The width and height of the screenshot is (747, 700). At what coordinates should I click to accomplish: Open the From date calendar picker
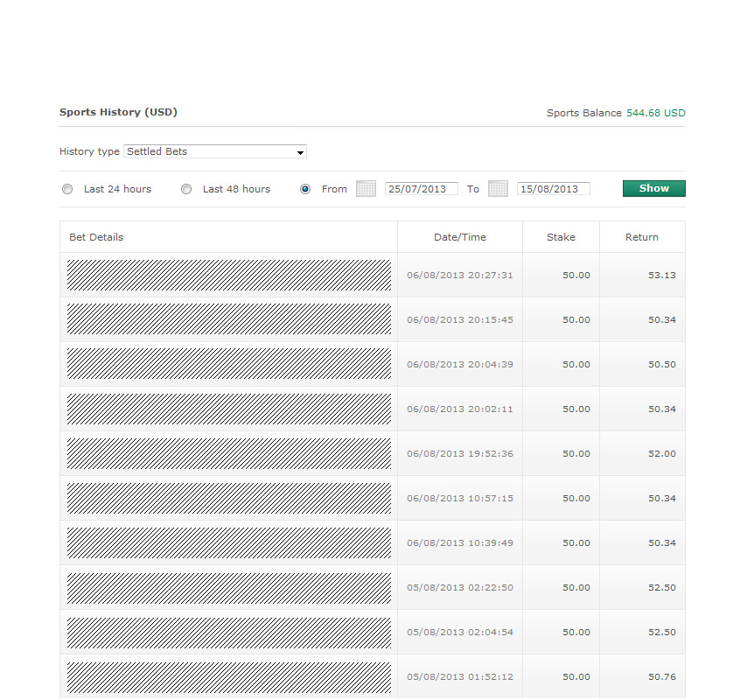click(x=366, y=189)
